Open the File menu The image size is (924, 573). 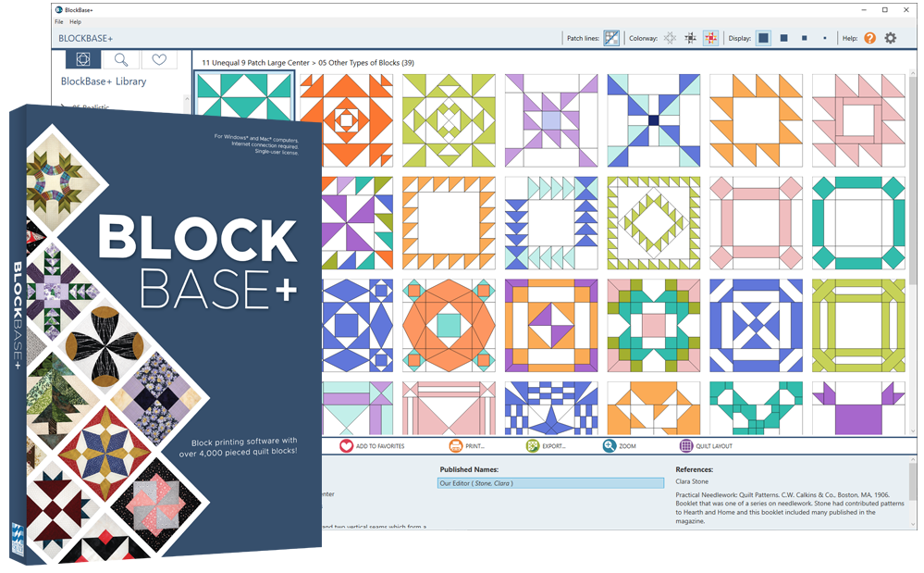click(59, 22)
